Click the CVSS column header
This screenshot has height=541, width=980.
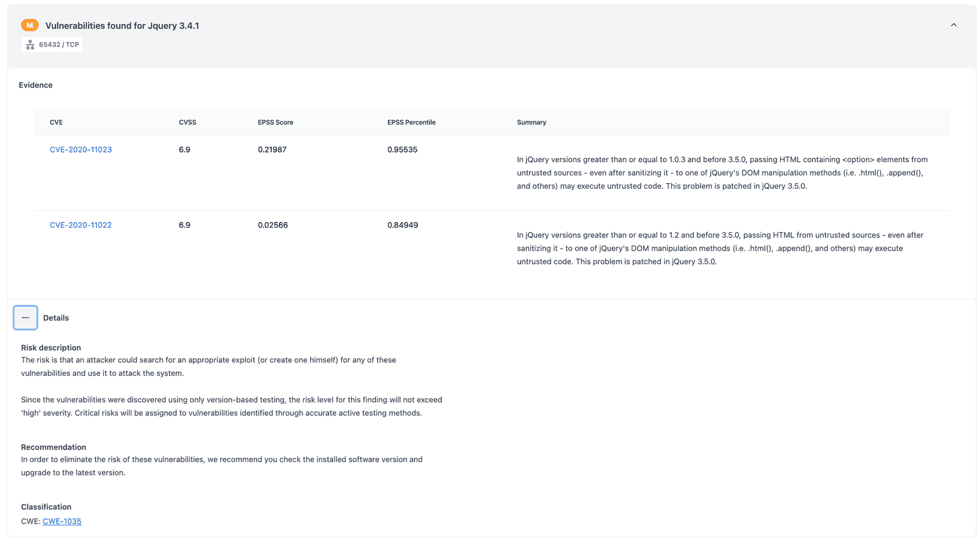(187, 122)
